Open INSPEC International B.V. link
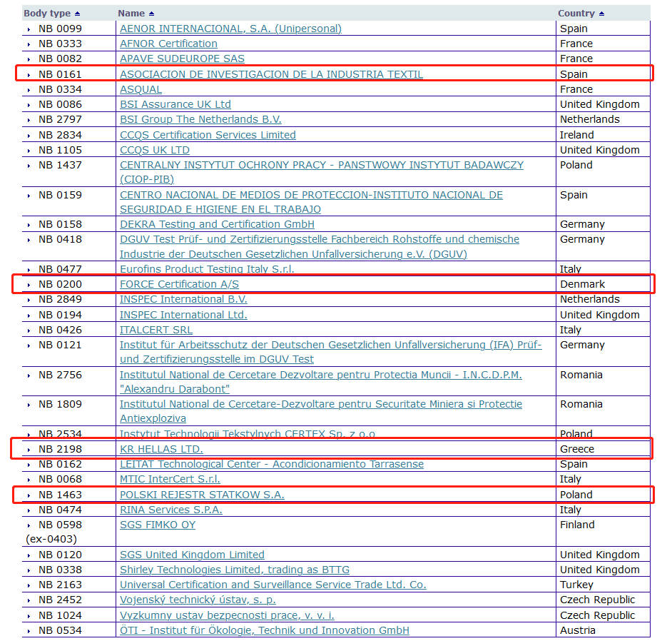 183,299
